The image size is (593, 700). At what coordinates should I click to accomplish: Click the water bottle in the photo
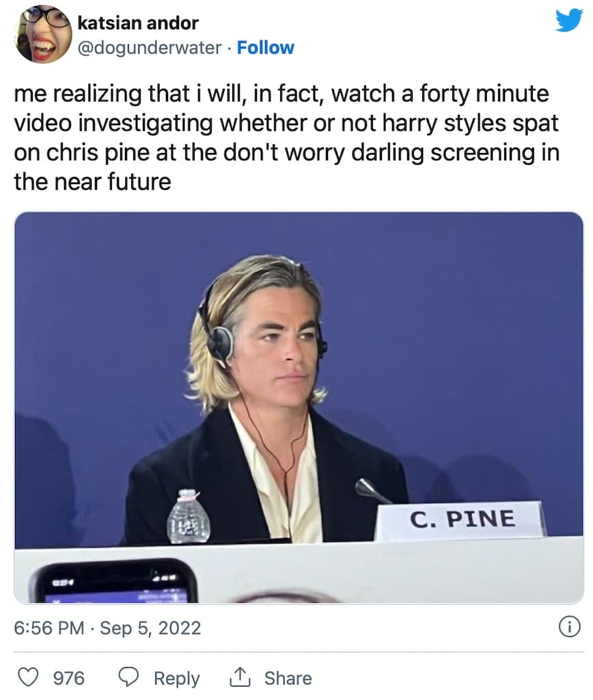click(189, 517)
